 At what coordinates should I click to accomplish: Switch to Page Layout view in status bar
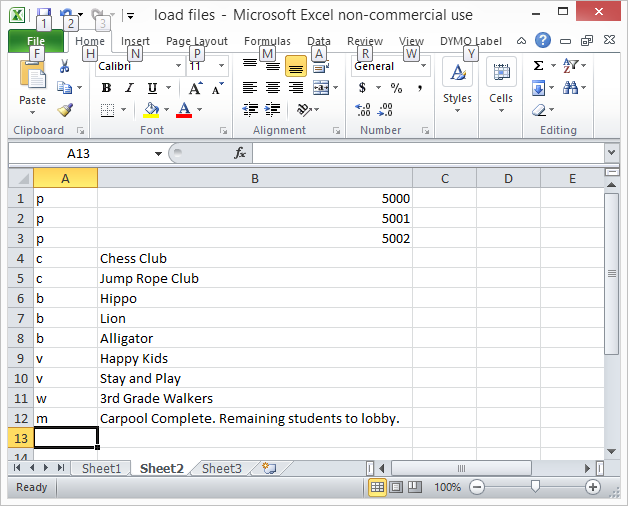[397, 487]
